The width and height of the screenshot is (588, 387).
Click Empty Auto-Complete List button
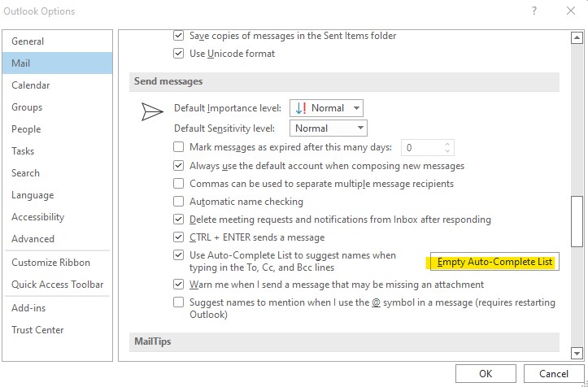494,261
